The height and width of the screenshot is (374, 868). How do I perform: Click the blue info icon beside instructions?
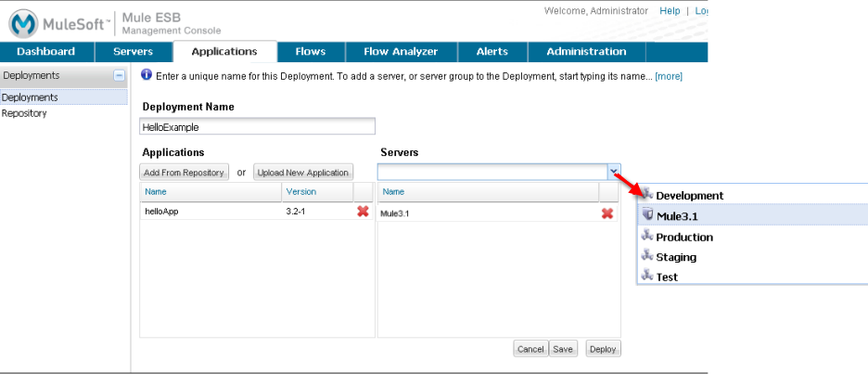point(147,75)
